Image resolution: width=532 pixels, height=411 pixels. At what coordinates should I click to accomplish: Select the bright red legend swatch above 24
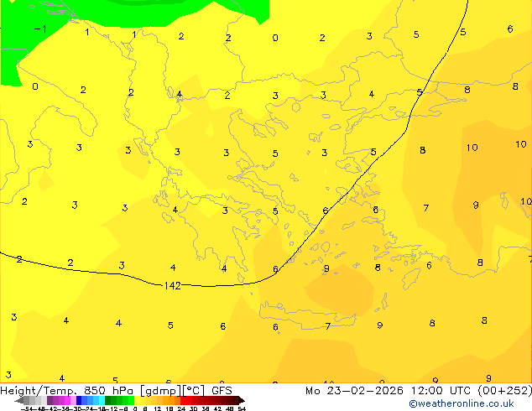tap(183, 400)
